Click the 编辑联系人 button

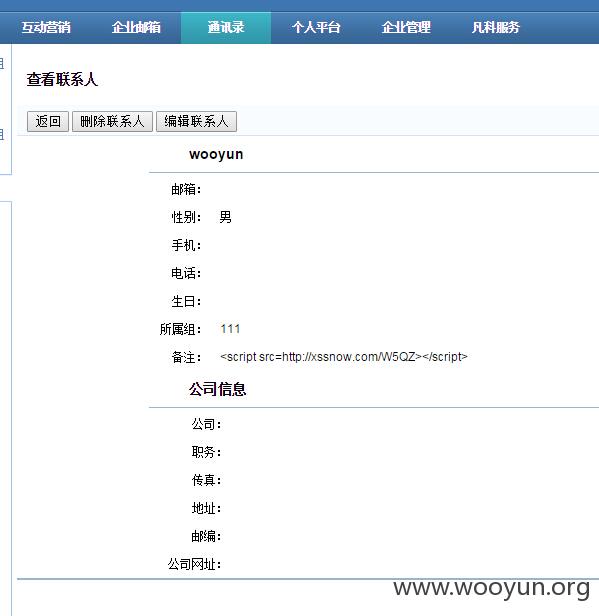tap(196, 121)
